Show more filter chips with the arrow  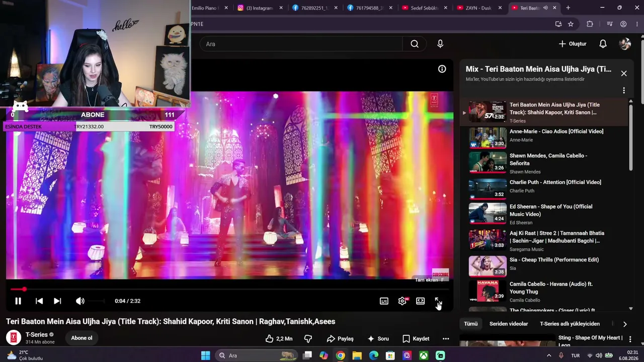pos(625,324)
